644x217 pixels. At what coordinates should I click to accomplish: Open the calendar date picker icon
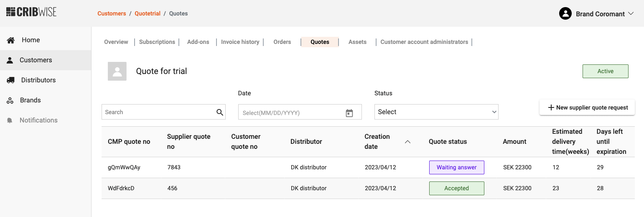point(349,113)
